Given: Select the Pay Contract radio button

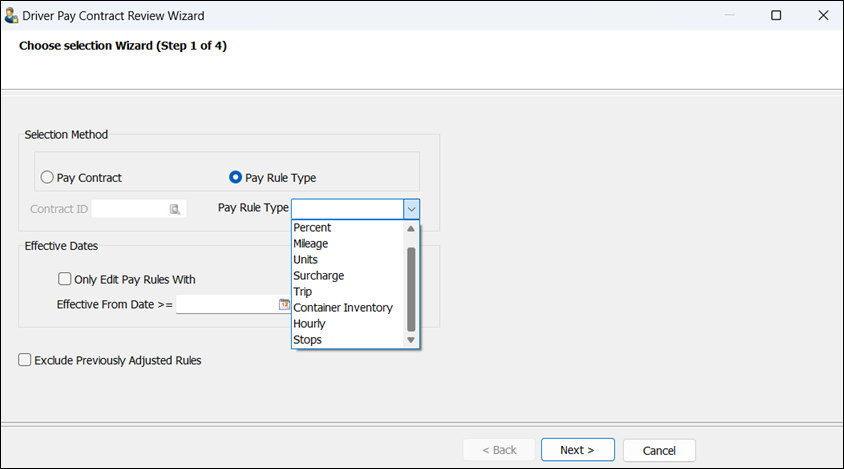Looking at the screenshot, I should [47, 177].
